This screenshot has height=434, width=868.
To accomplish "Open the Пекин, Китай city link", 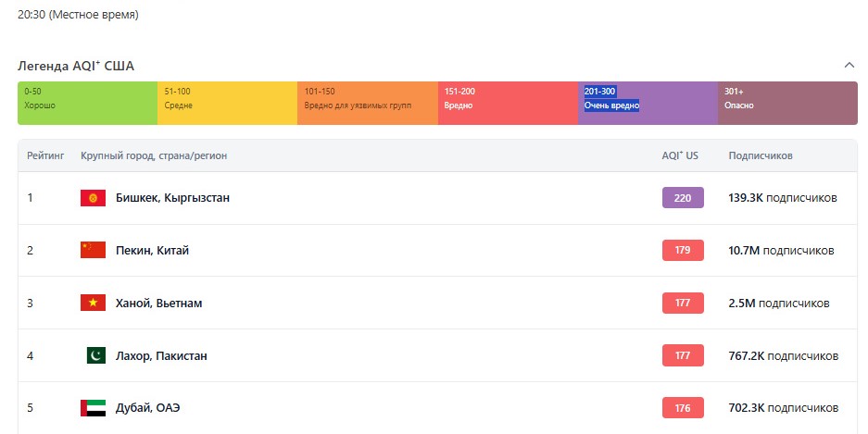I will 152,251.
